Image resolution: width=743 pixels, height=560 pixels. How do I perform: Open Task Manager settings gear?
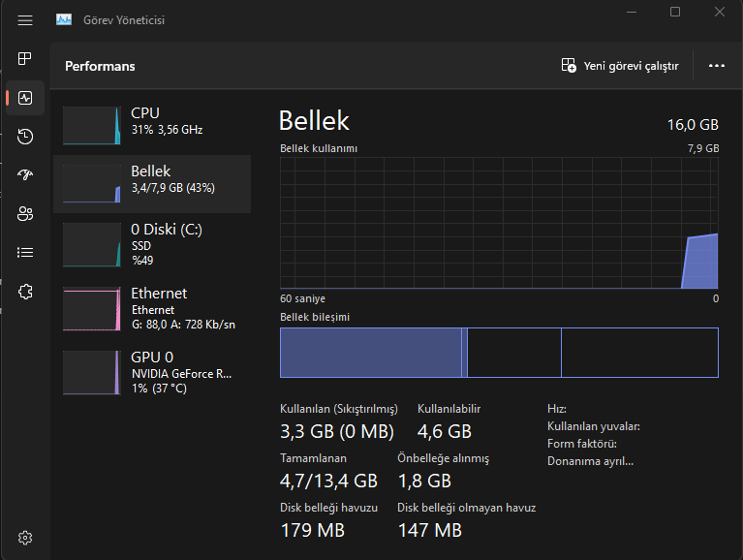tap(25, 538)
